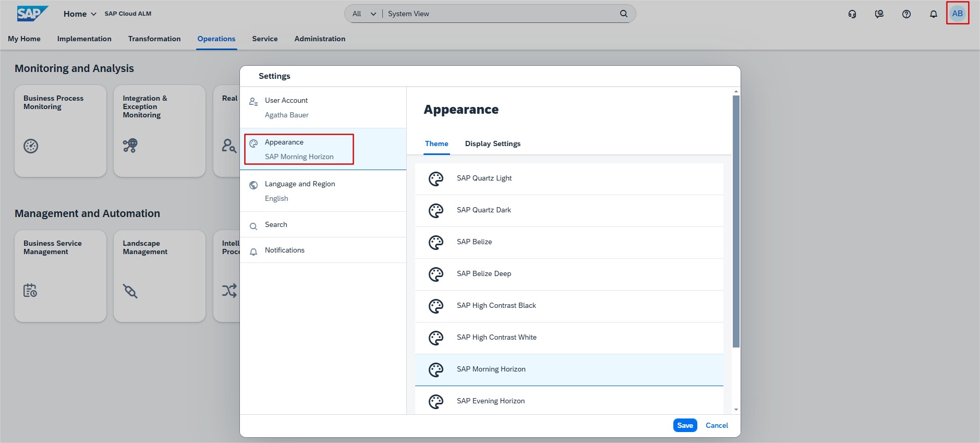This screenshot has height=443, width=980.
Task: Expand the Home dropdown menu
Action: point(80,14)
